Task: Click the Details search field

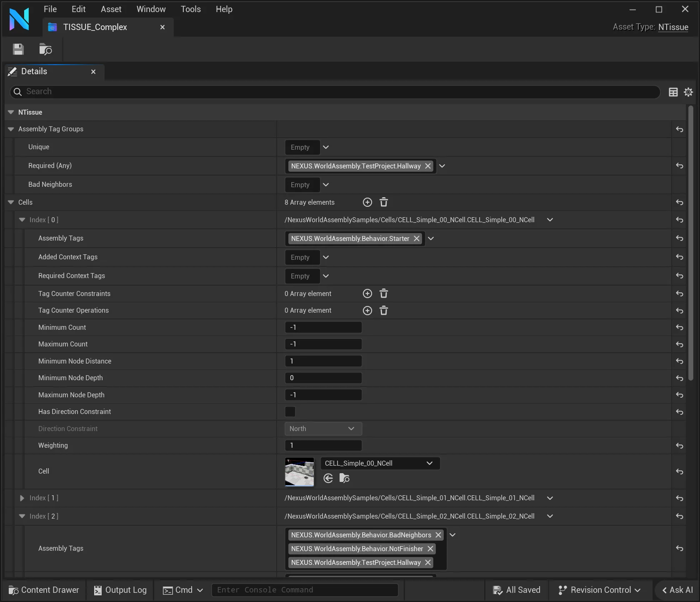Action: tap(335, 92)
